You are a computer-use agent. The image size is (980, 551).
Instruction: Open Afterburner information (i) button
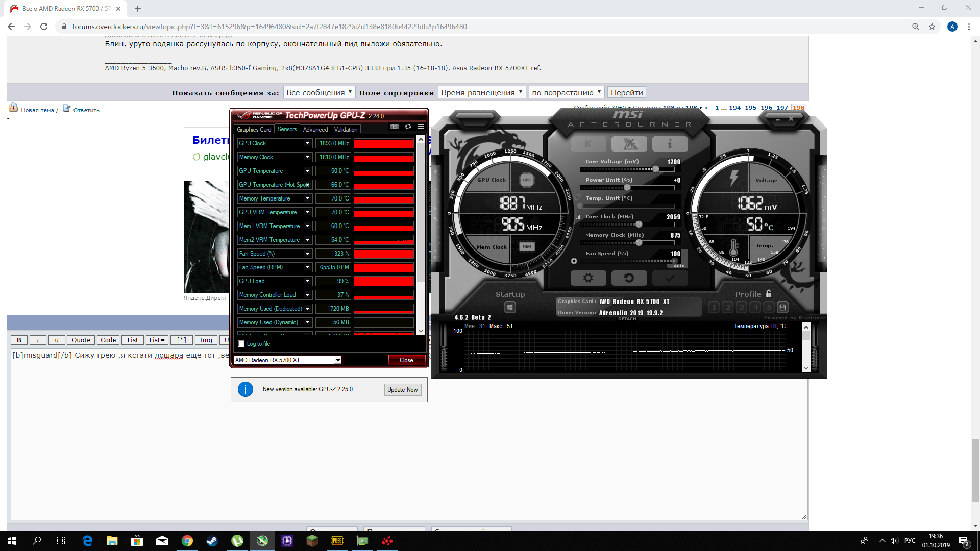[670, 144]
